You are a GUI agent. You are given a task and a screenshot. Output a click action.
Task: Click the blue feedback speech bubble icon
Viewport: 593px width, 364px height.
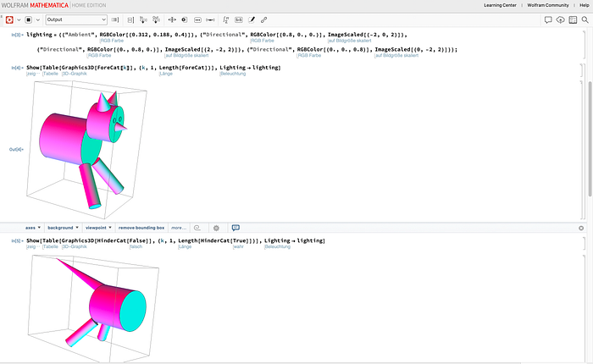(236, 228)
